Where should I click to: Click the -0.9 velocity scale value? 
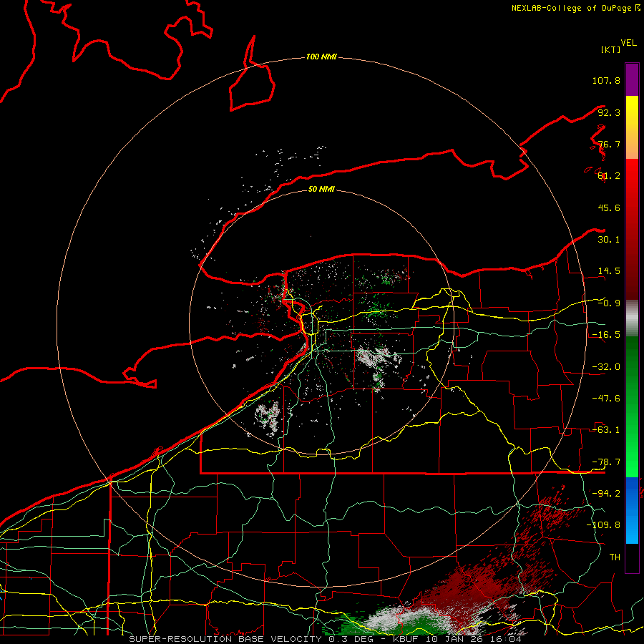click(609, 303)
